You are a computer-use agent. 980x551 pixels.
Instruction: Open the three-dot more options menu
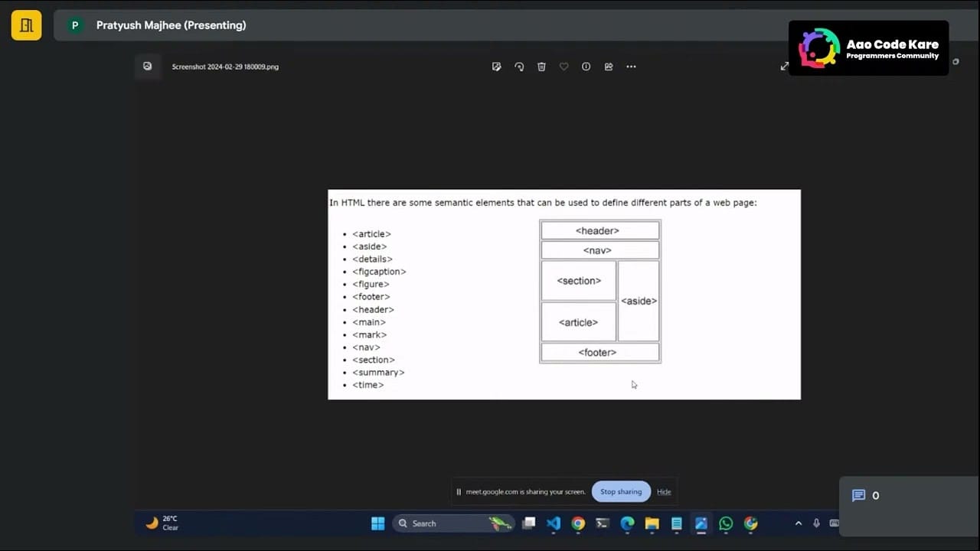click(631, 67)
